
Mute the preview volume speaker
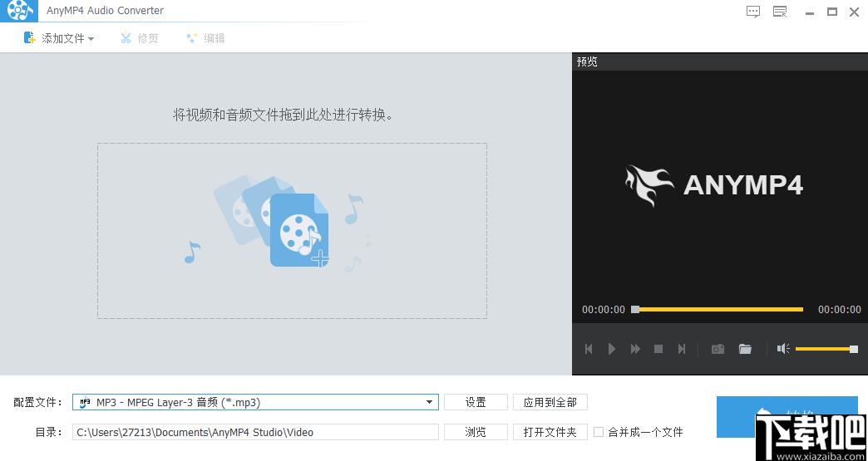click(x=782, y=349)
